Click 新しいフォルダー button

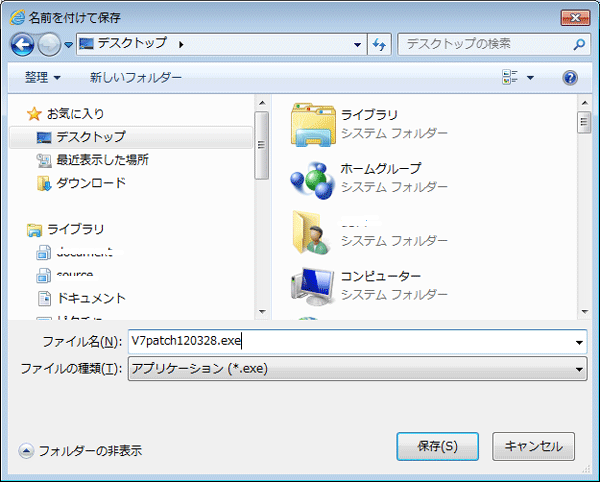click(x=135, y=78)
